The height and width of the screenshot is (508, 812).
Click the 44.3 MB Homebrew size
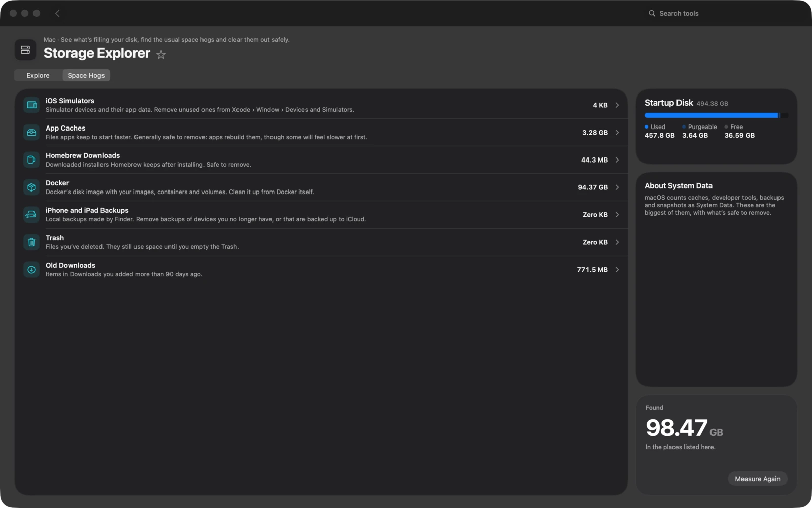click(x=594, y=160)
